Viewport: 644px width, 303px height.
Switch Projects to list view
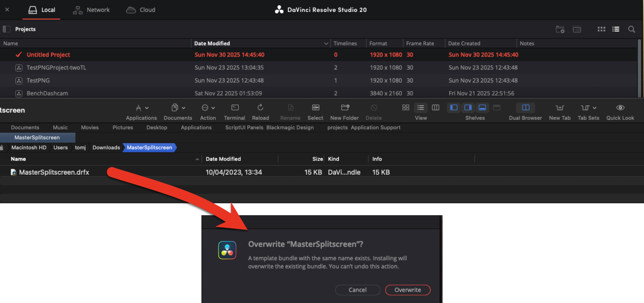(616, 29)
